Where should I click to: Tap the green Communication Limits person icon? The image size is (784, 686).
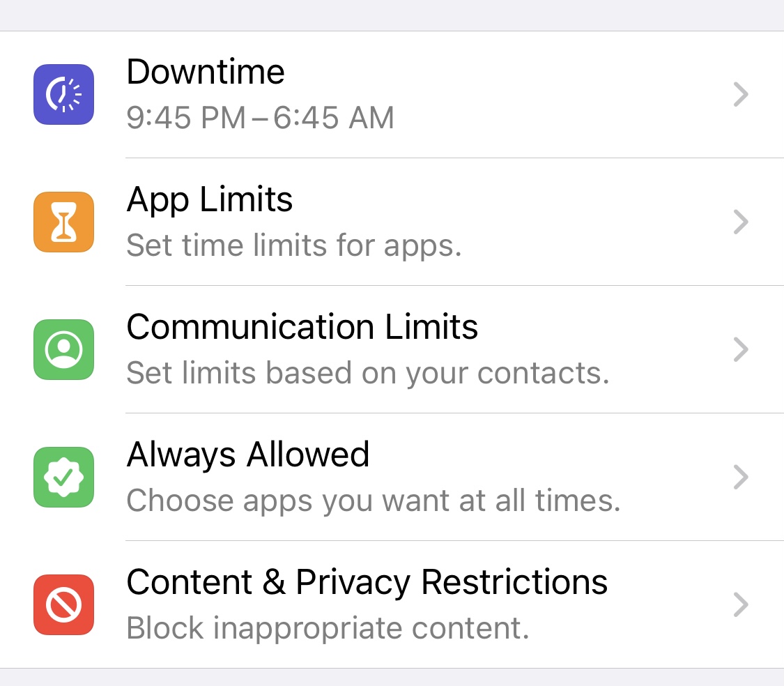(x=63, y=349)
